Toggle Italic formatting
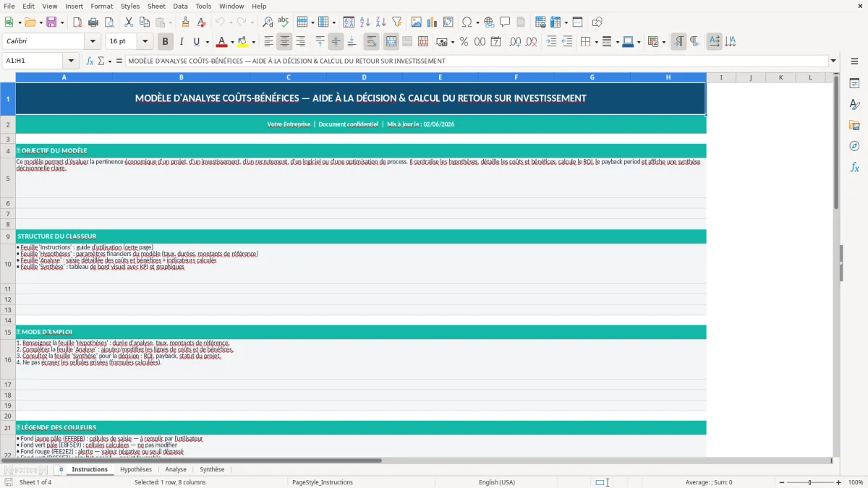The height and width of the screenshot is (488, 868). tap(182, 42)
